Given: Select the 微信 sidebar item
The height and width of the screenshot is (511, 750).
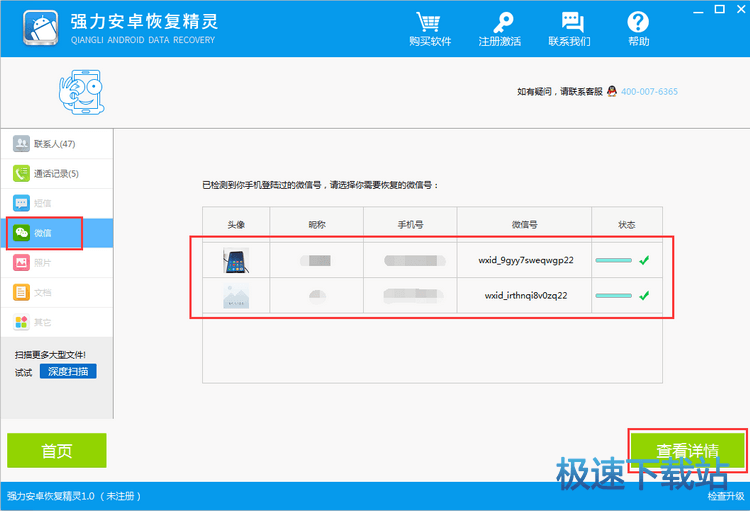Looking at the screenshot, I should click(x=57, y=233).
